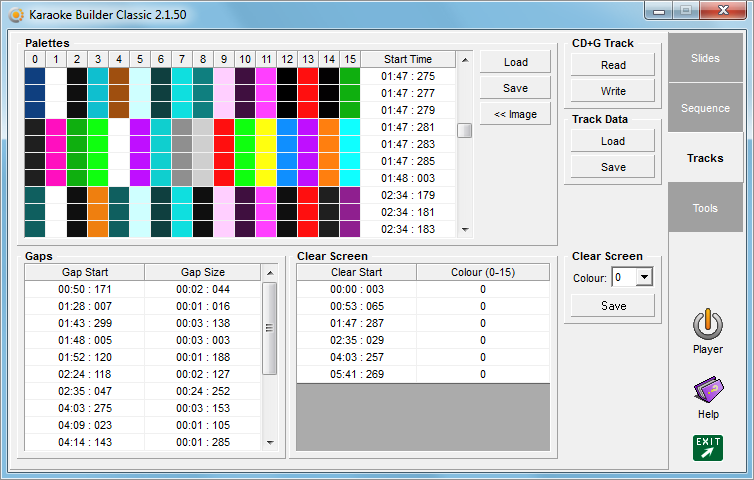Select start time 02:34 : 183

tap(408, 229)
